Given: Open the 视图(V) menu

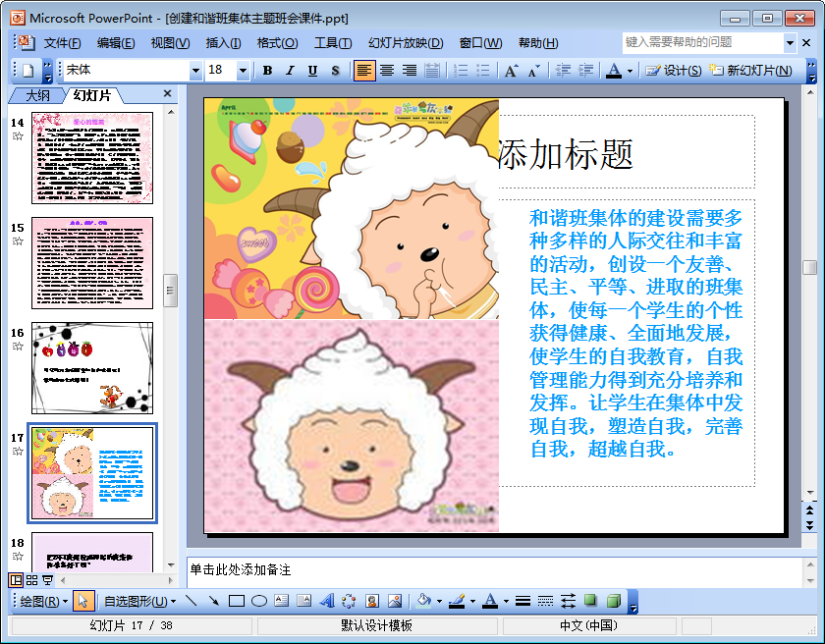Looking at the screenshot, I should point(170,43).
